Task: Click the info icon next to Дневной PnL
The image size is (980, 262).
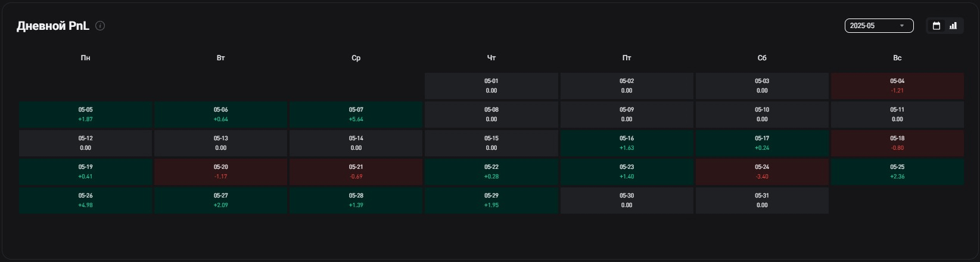Action: [x=100, y=26]
